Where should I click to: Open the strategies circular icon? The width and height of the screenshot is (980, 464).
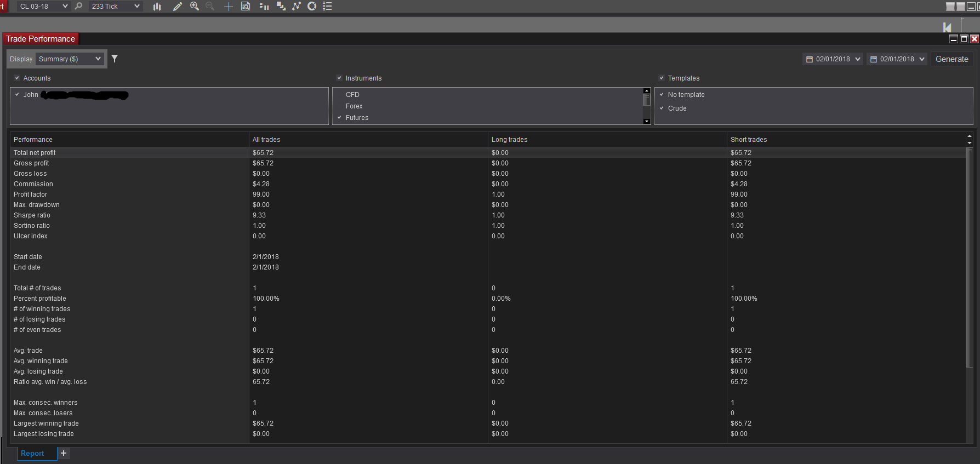(312, 6)
